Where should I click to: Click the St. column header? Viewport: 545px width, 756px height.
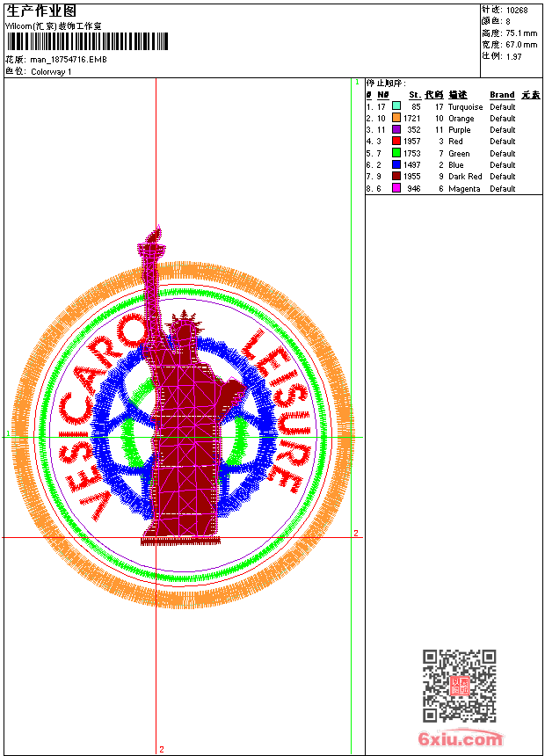(415, 95)
